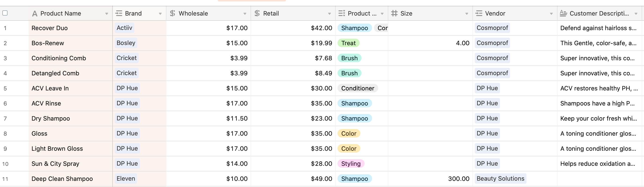The width and height of the screenshot is (644, 187).
Task: Click the 'Shampoos have a high P...' description cell
Action: [599, 103]
